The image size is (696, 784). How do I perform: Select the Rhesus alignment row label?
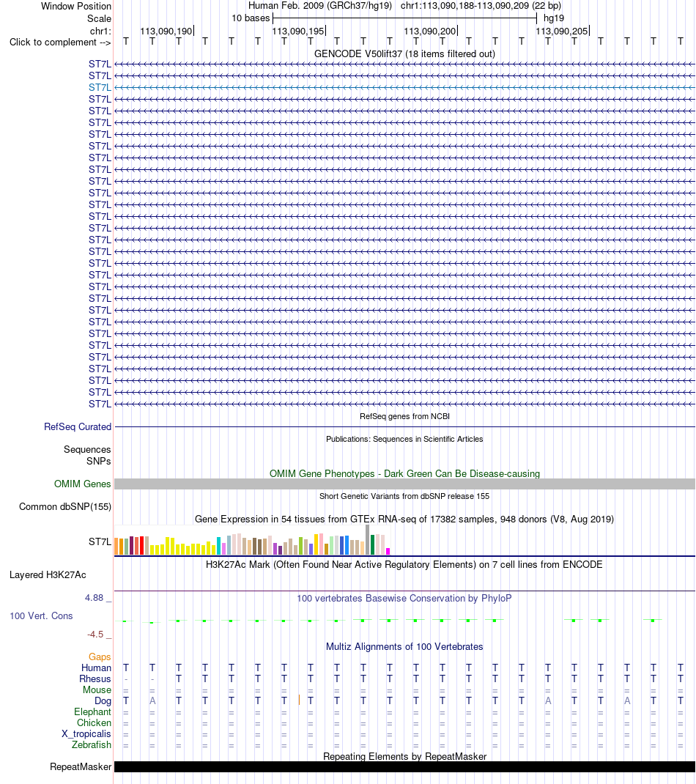[95, 679]
